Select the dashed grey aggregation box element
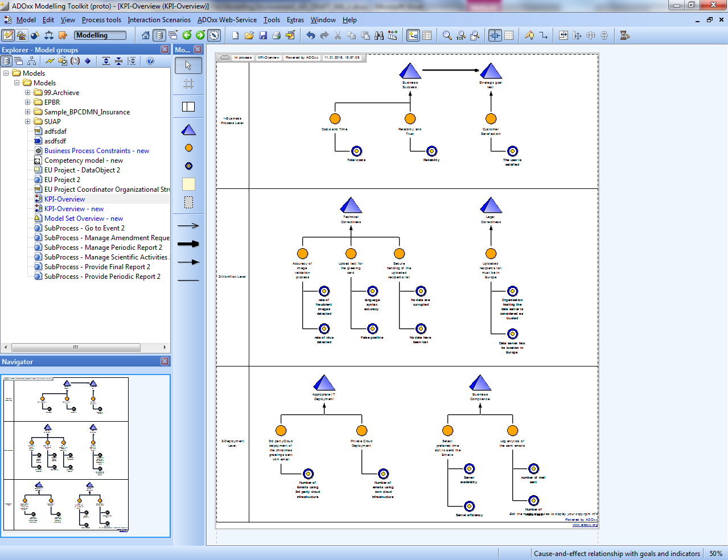The width and height of the screenshot is (728, 560). tap(188, 203)
